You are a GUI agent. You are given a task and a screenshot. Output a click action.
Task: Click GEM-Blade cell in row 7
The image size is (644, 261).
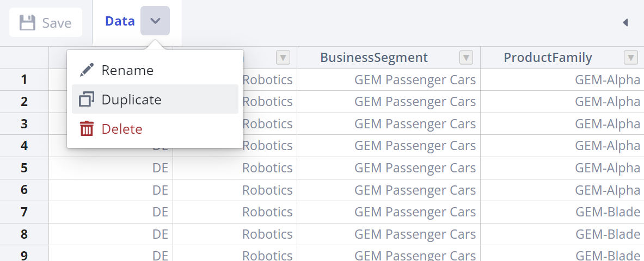(608, 212)
